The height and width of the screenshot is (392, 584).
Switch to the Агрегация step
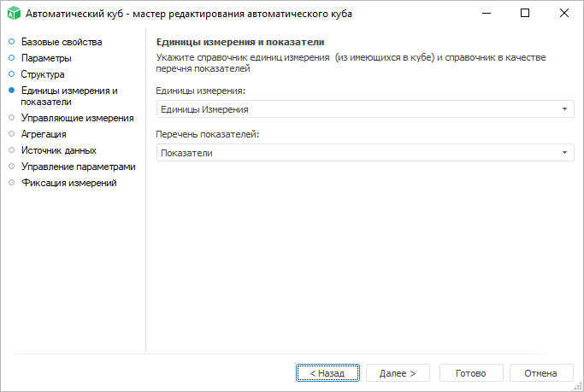44,134
